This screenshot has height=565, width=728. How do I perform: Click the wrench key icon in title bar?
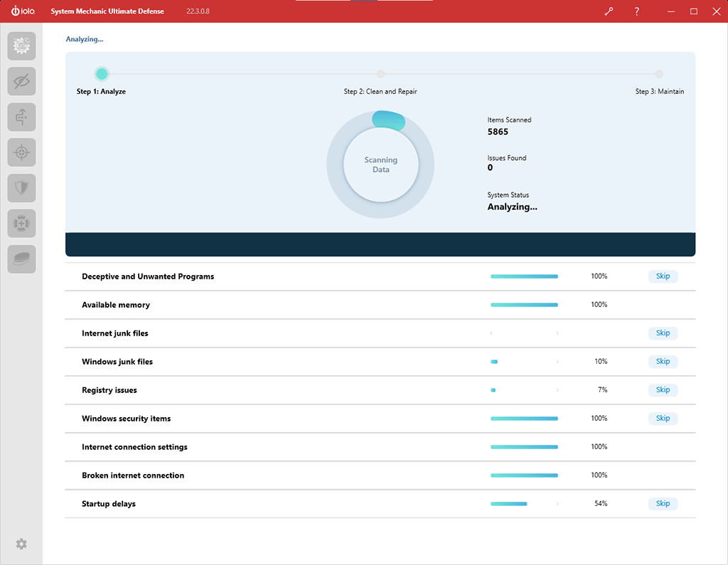pos(609,11)
